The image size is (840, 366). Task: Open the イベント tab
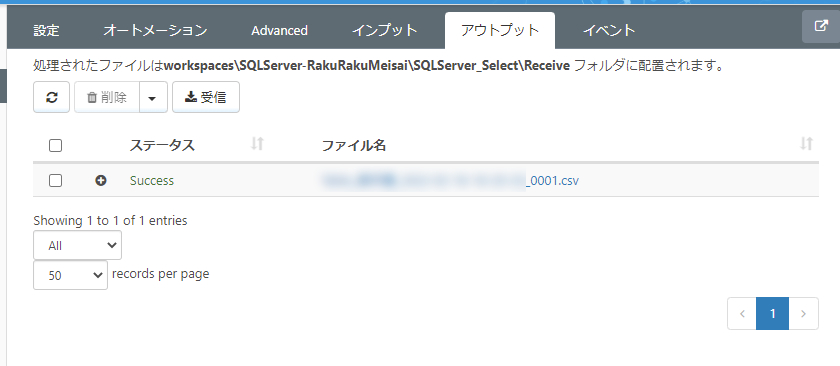pos(609,31)
